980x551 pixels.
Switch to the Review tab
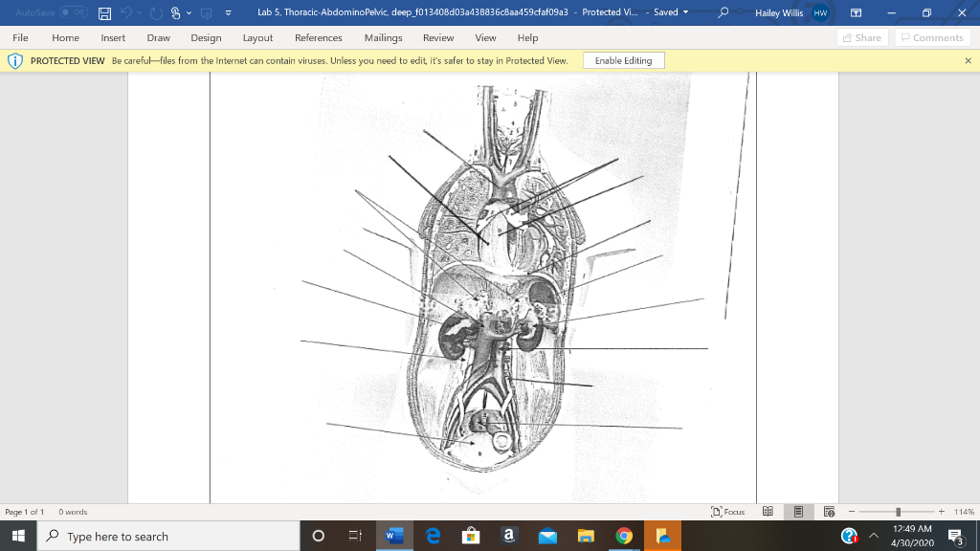438,38
